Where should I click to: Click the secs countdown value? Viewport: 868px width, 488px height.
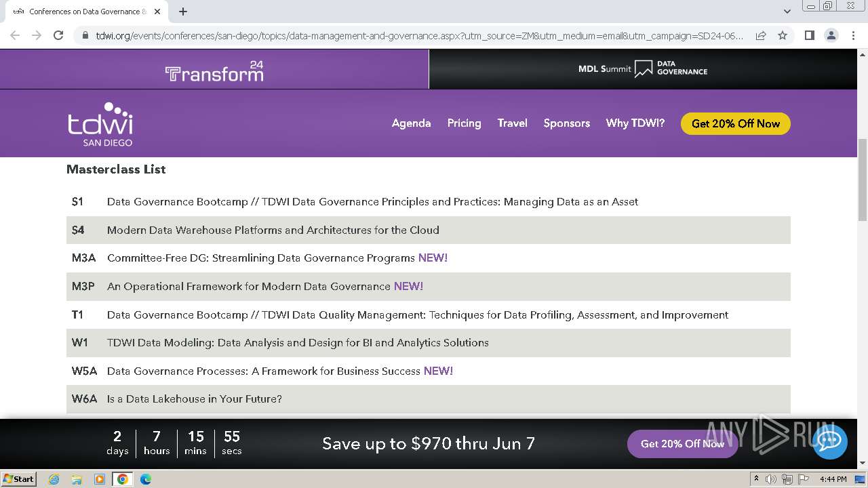(x=232, y=436)
